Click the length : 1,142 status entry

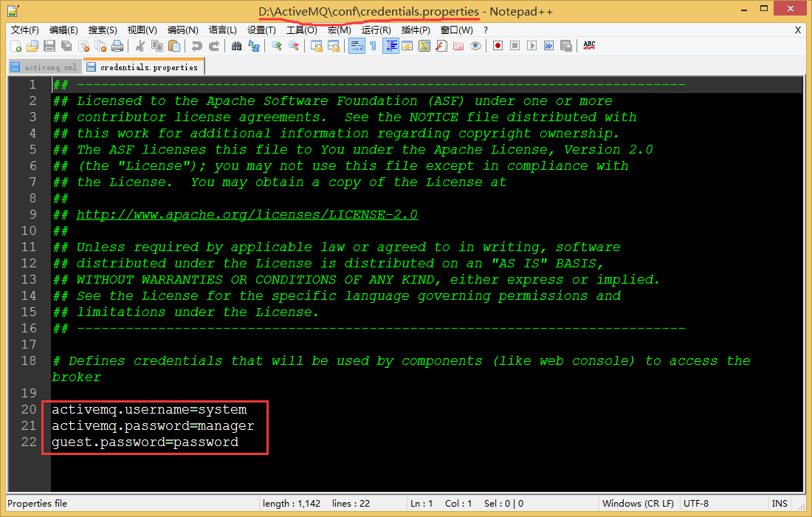(292, 504)
